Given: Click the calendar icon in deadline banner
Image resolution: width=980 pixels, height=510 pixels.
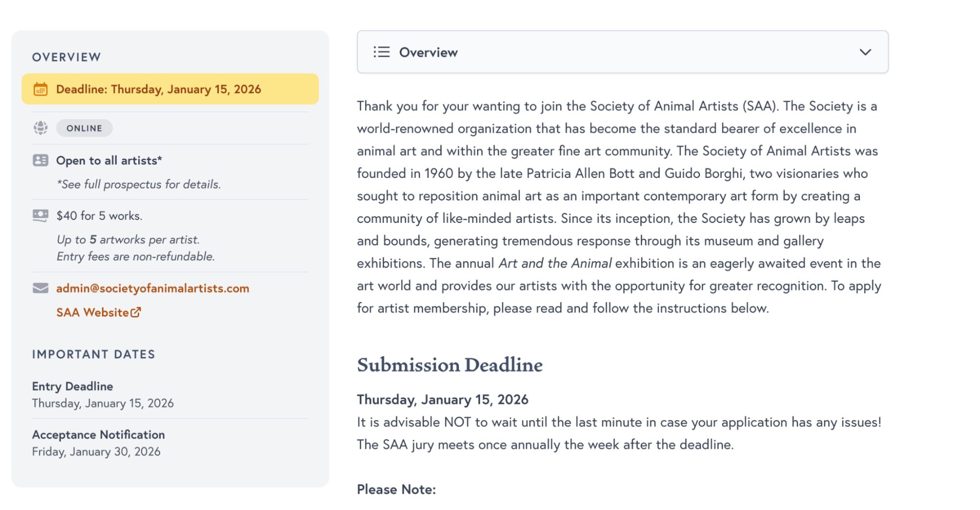Looking at the screenshot, I should 40,89.
